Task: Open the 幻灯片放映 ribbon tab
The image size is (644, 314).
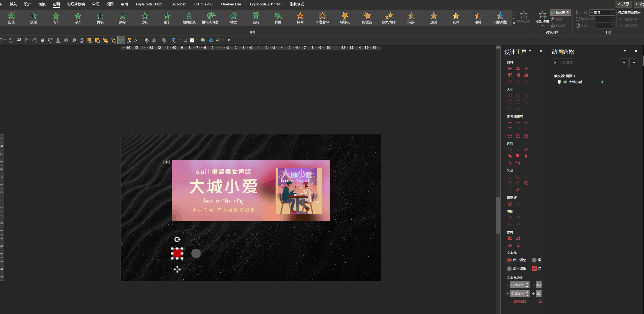Action: [x=76, y=4]
